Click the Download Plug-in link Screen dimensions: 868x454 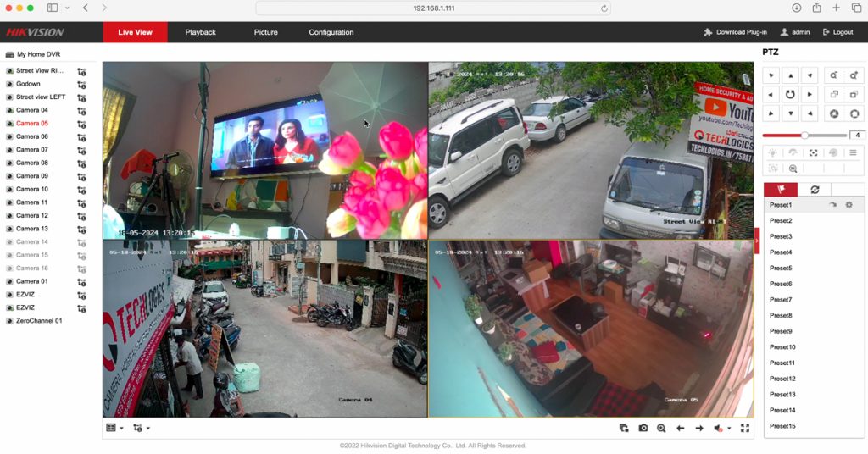[x=735, y=32]
